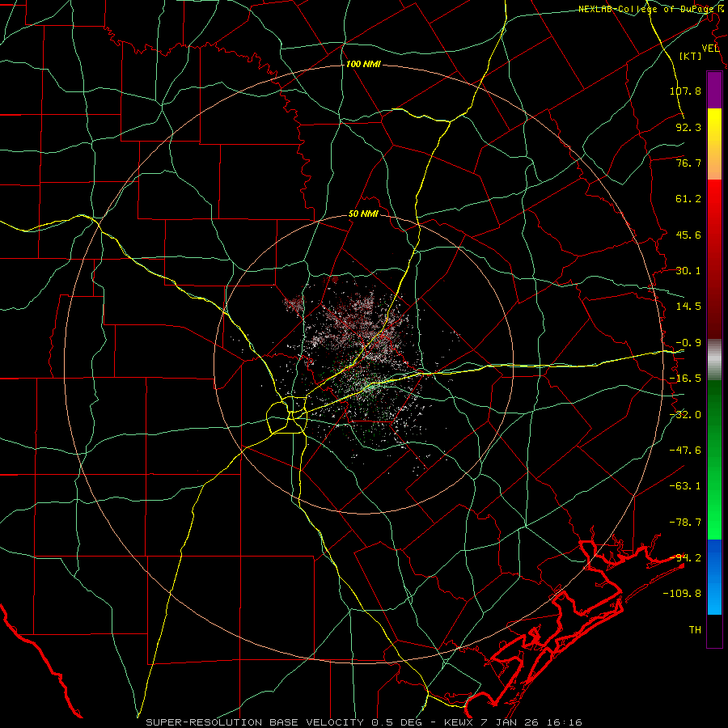This screenshot has width=728, height=728.
Task: Select the -109.8 legend value
Action: pos(682,594)
